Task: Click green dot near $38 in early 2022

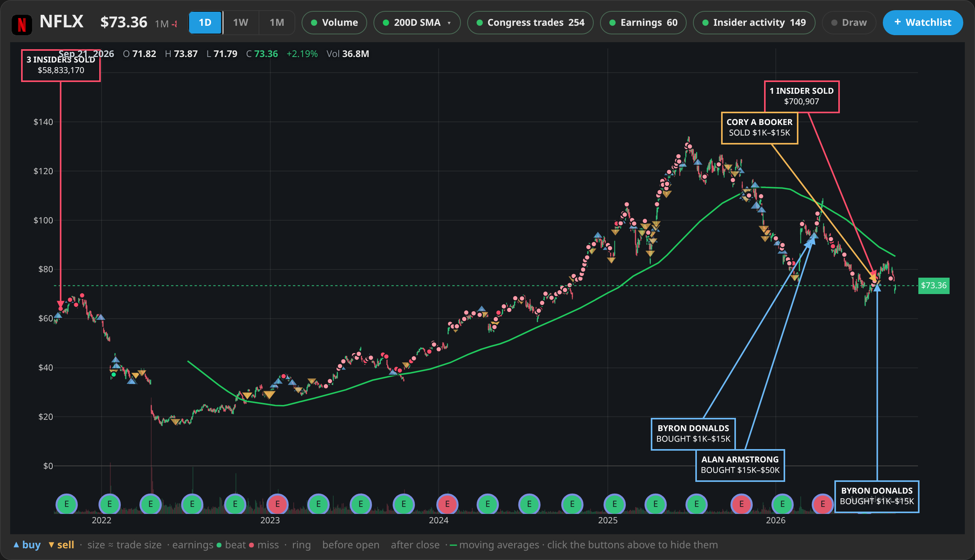Action: [114, 375]
